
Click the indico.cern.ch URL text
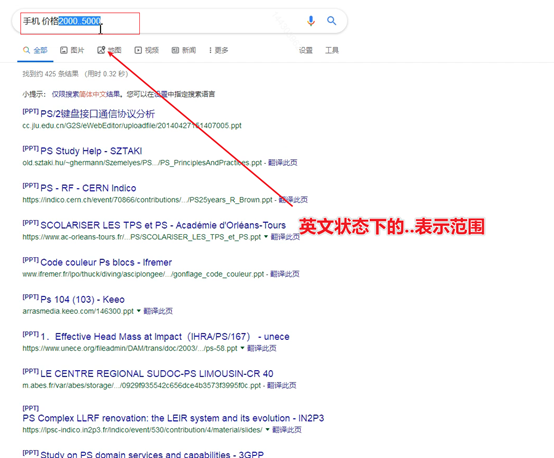click(147, 200)
